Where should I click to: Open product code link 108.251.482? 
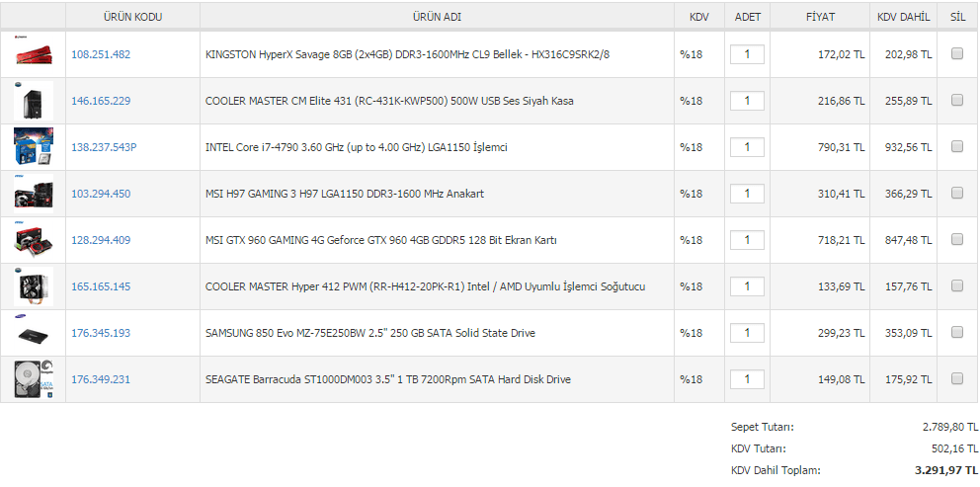click(101, 54)
